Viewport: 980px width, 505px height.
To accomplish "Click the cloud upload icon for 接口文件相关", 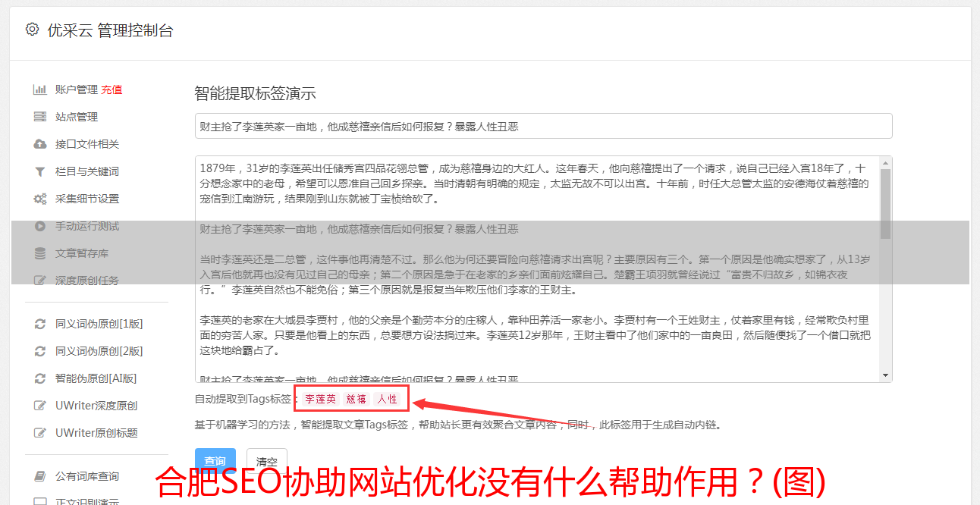I will [x=40, y=144].
